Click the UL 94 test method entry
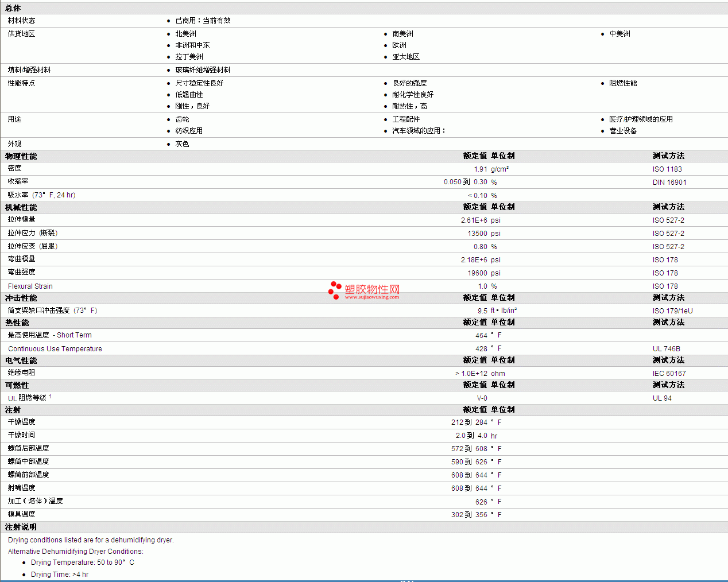Viewport: 728px width, 582px height. 662,398
